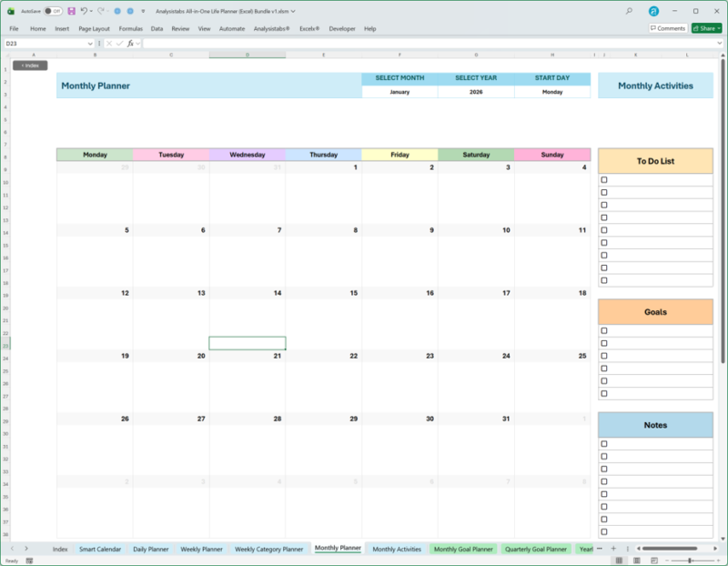728x566 pixels.
Task: Undo the last action
Action: [85, 9]
